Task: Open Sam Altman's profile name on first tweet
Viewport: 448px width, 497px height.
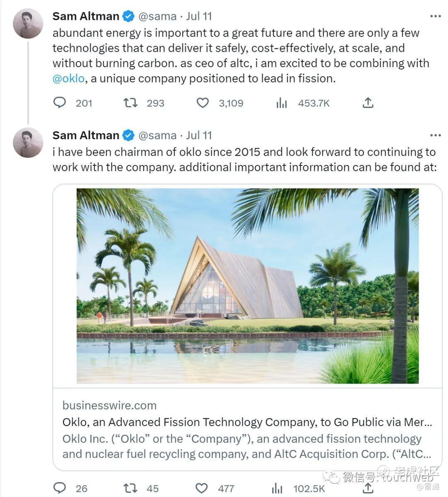Action: (x=86, y=17)
